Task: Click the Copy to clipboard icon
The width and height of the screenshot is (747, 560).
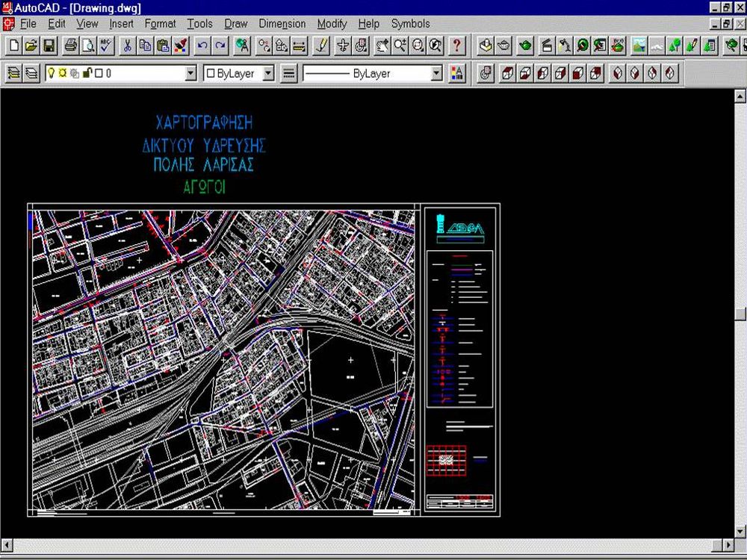Action: click(x=145, y=46)
